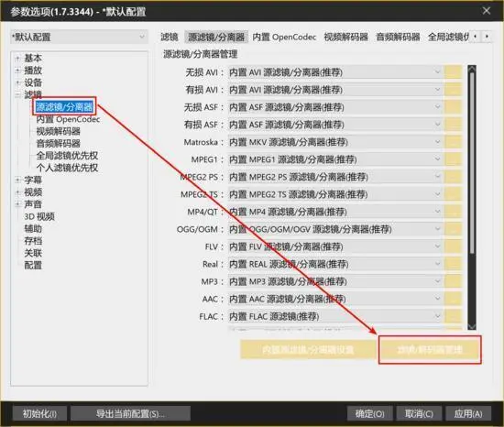Switch to the 视频解码器 tab
Image resolution: width=504 pixels, height=427 pixels.
[x=345, y=37]
